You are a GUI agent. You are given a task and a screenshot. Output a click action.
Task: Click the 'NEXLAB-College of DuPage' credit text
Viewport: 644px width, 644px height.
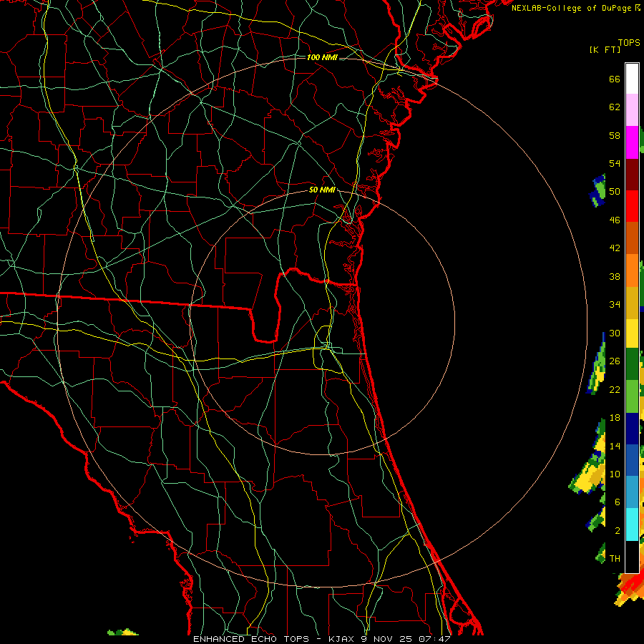click(x=572, y=8)
